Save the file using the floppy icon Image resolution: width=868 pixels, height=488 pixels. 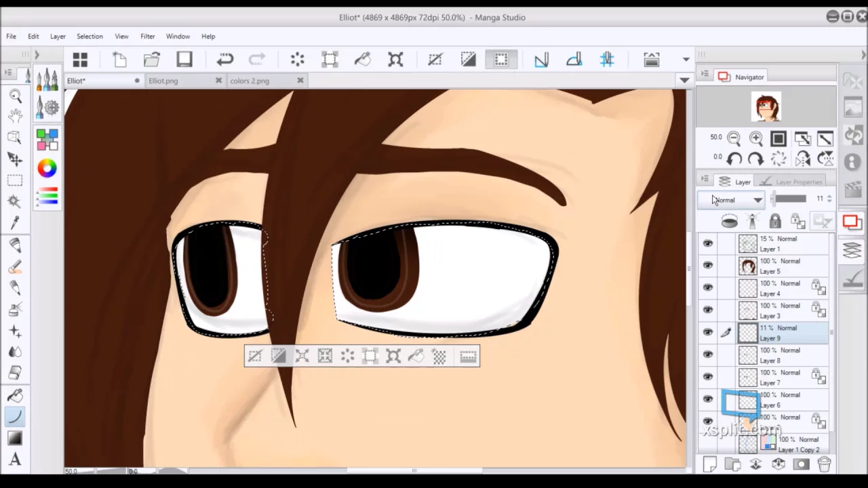tap(184, 60)
